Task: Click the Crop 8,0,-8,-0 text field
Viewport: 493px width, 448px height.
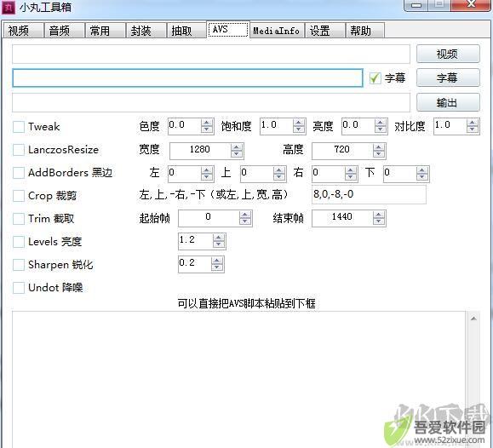Action: 370,194
